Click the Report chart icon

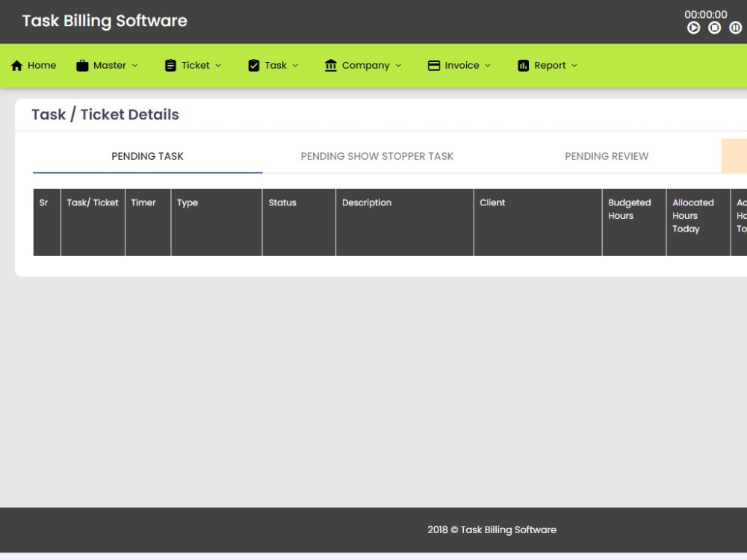(x=523, y=66)
